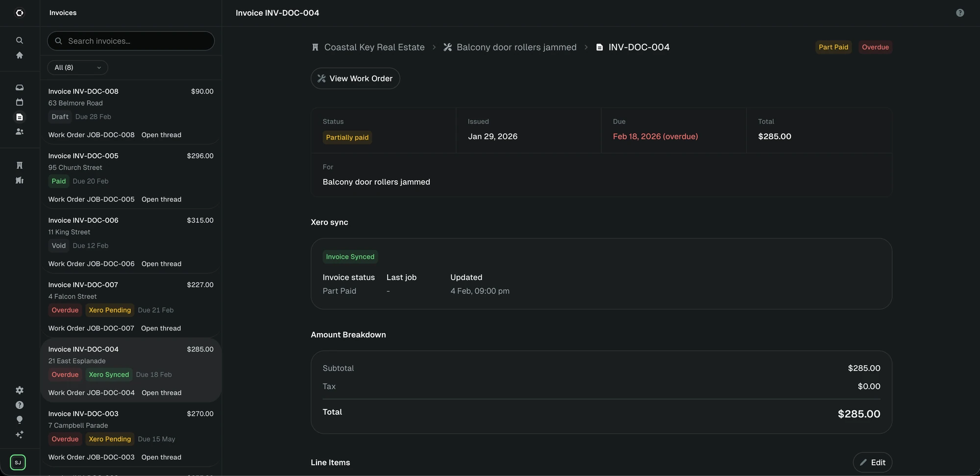The height and width of the screenshot is (476, 980).
Task: Open the calendar icon in the sidebar
Action: pyautogui.click(x=20, y=102)
